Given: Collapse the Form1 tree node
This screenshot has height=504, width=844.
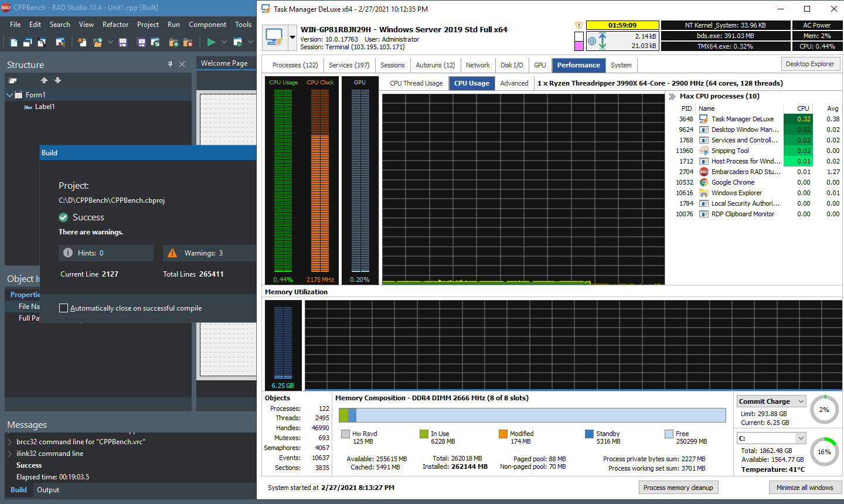Looking at the screenshot, I should (9, 95).
